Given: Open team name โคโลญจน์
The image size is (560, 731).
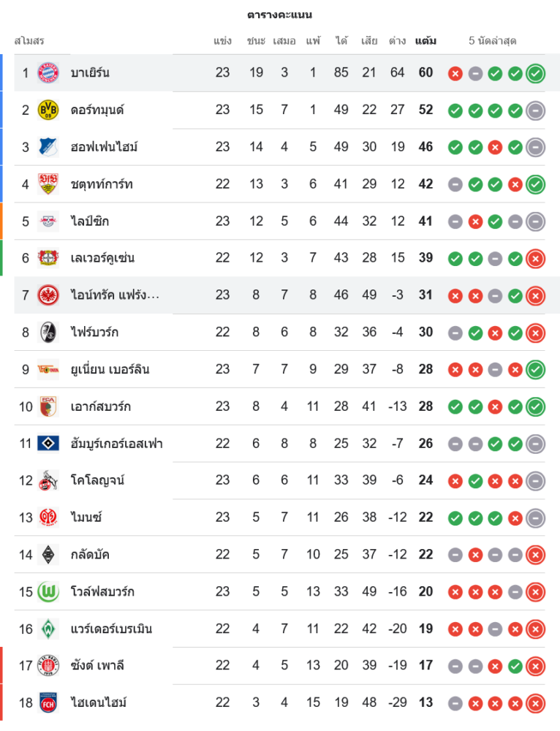Looking at the screenshot, I should (x=97, y=480).
